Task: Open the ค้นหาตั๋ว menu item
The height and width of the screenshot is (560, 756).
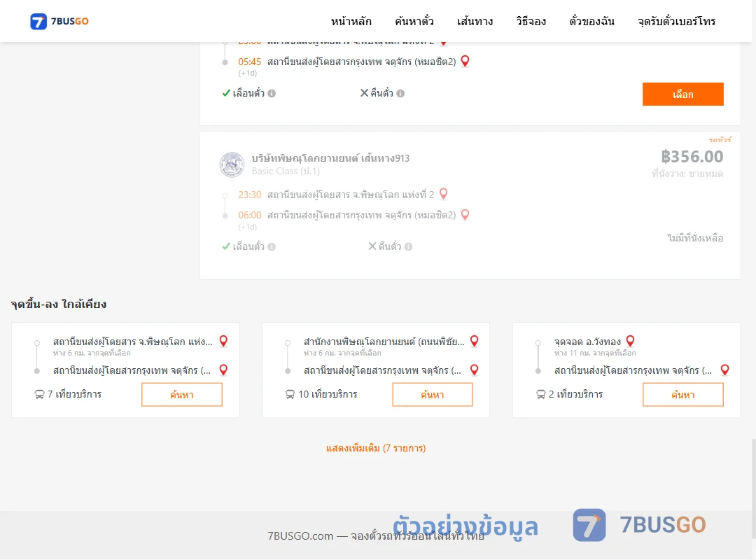Action: pos(414,21)
